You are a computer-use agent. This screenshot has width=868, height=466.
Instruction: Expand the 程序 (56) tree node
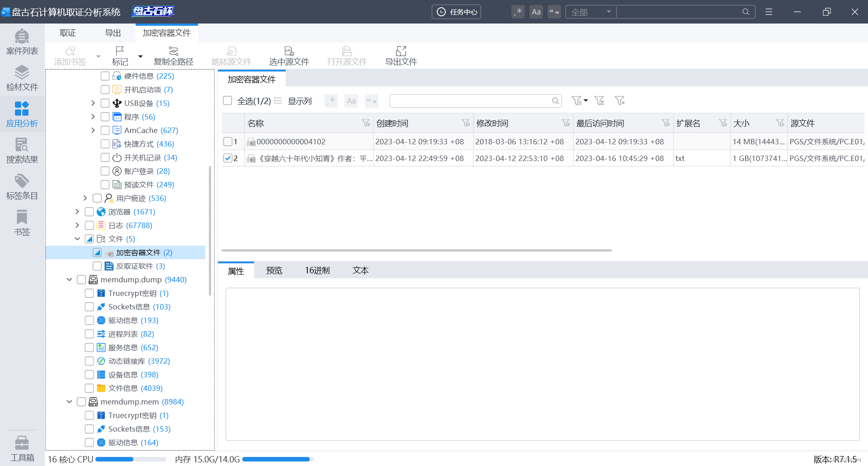(x=93, y=117)
